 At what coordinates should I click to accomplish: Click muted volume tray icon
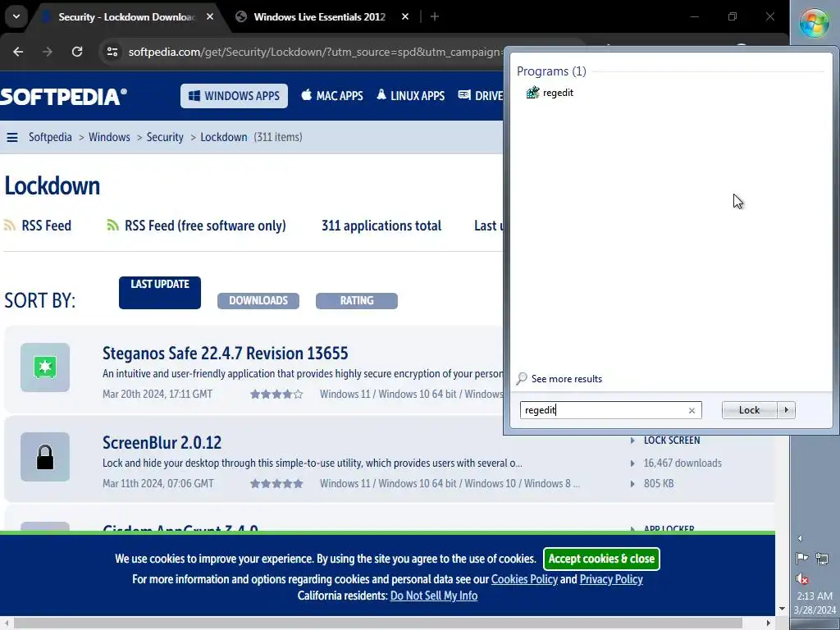coord(802,578)
